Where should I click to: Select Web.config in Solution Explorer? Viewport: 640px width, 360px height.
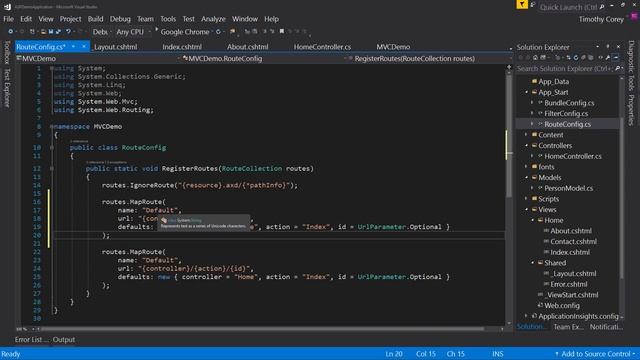tap(562, 305)
